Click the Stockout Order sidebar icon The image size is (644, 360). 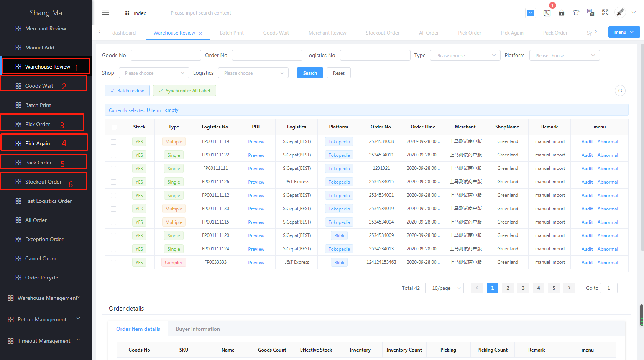(x=18, y=182)
